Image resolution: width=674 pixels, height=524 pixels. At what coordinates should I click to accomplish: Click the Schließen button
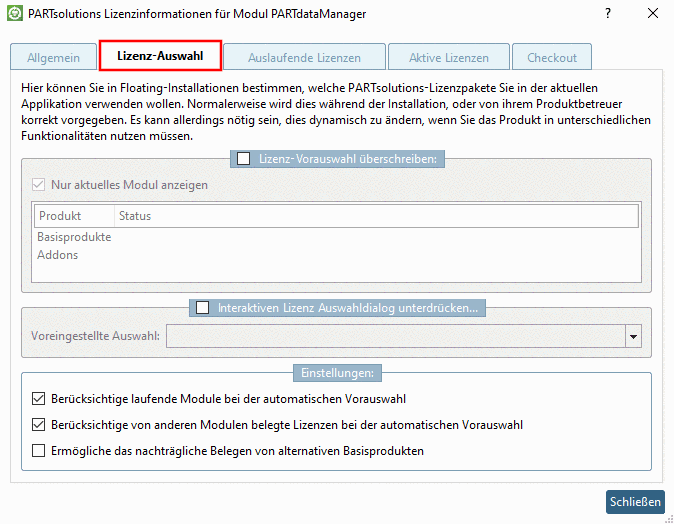(x=635, y=502)
